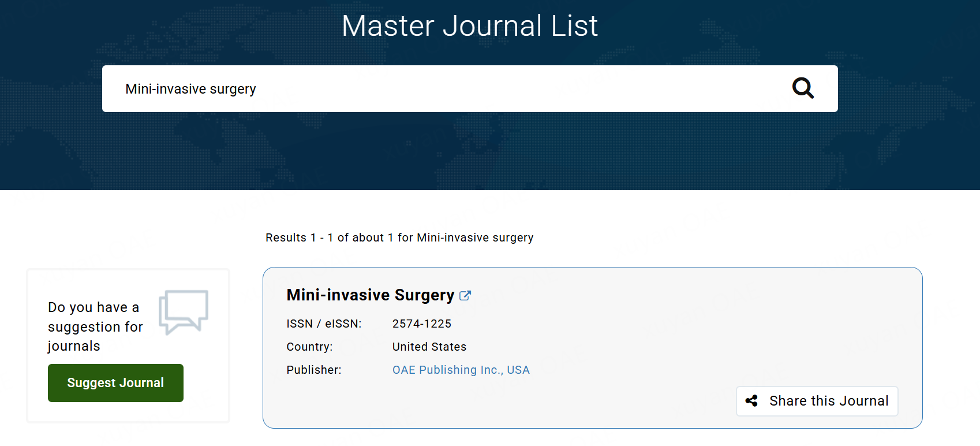
Task: Click the Share this Journal button
Action: coord(817,401)
